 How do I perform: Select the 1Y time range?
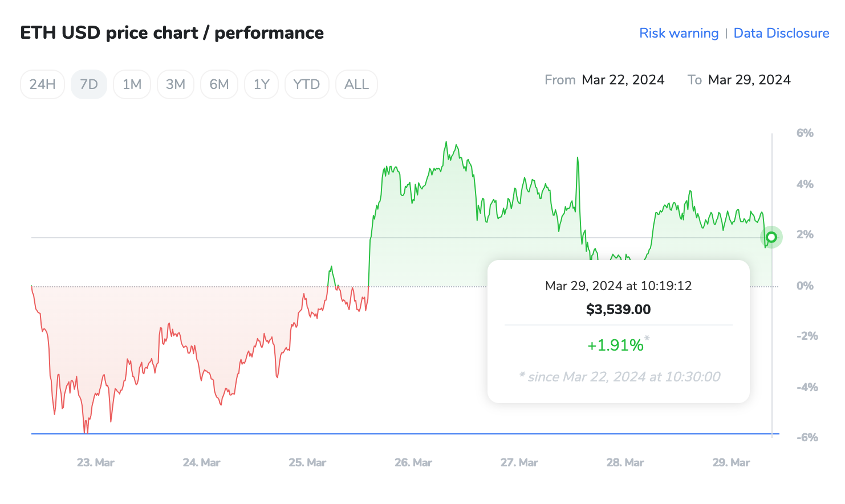(261, 84)
